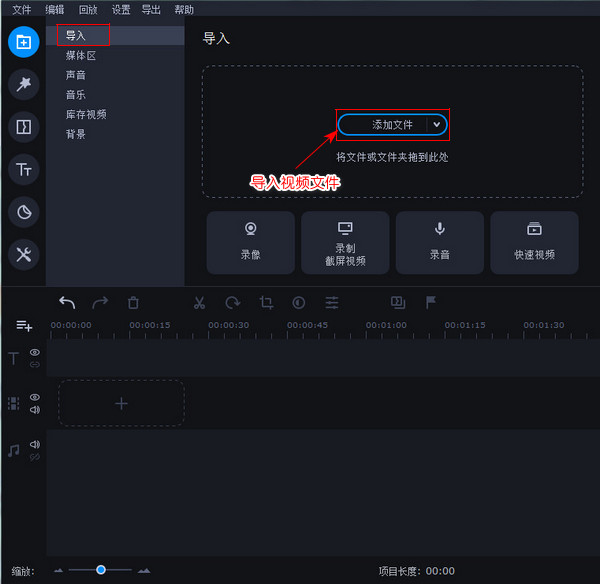Screen dimensions: 600x584
Task: Select 声音 in the side list
Action: coord(115,75)
